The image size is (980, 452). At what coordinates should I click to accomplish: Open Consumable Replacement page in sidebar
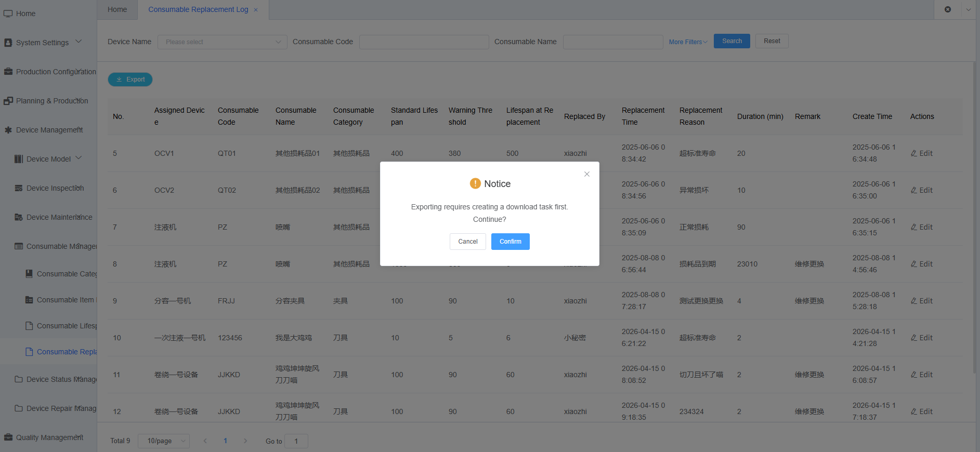[x=48, y=352]
